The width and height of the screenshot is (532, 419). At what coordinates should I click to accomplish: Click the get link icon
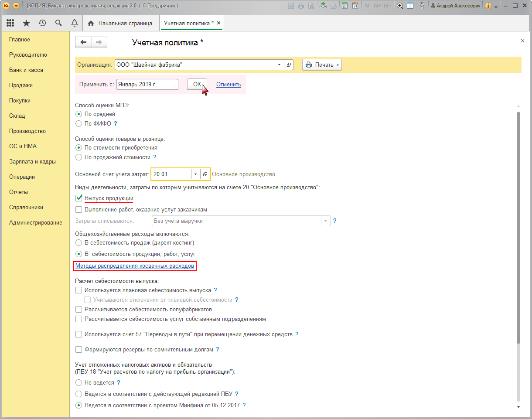(x=323, y=6)
